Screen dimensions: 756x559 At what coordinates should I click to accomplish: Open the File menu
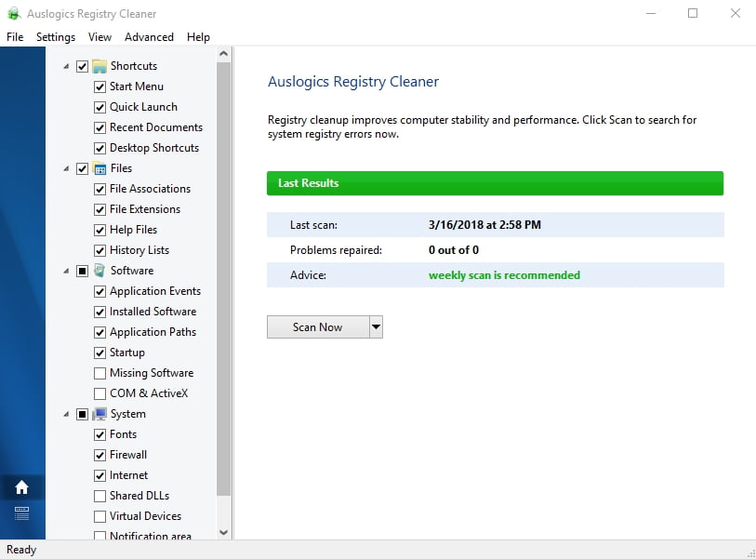pos(15,37)
